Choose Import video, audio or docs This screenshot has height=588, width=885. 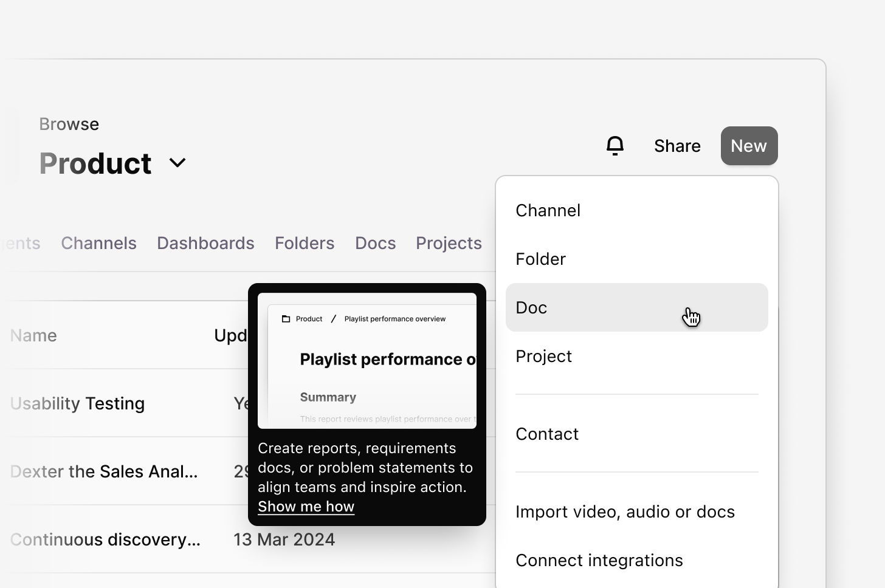625,511
